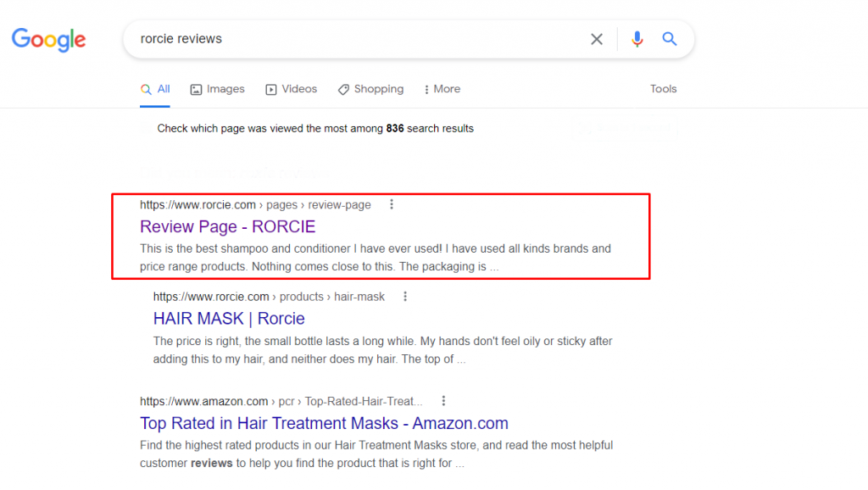Click the amazon.com pcr URL breadcrumb

tap(281, 401)
